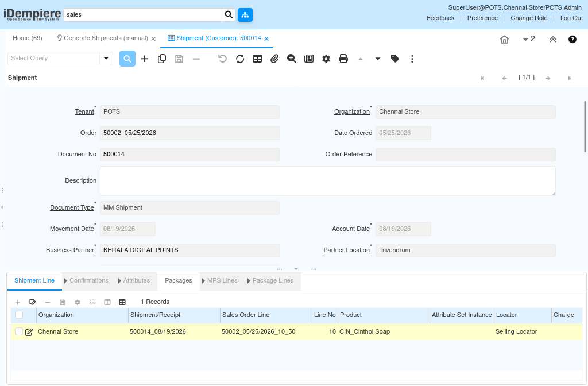
Task: Open attachments with the paperclip icon
Action: 274,59
